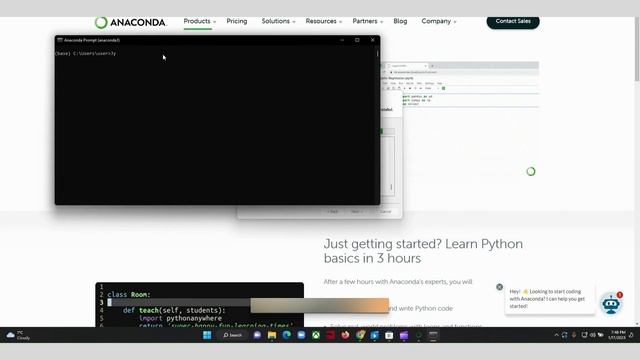Launch Microsoft Edge from the taskbar
Screen dimensions: 640x360
click(x=287, y=335)
